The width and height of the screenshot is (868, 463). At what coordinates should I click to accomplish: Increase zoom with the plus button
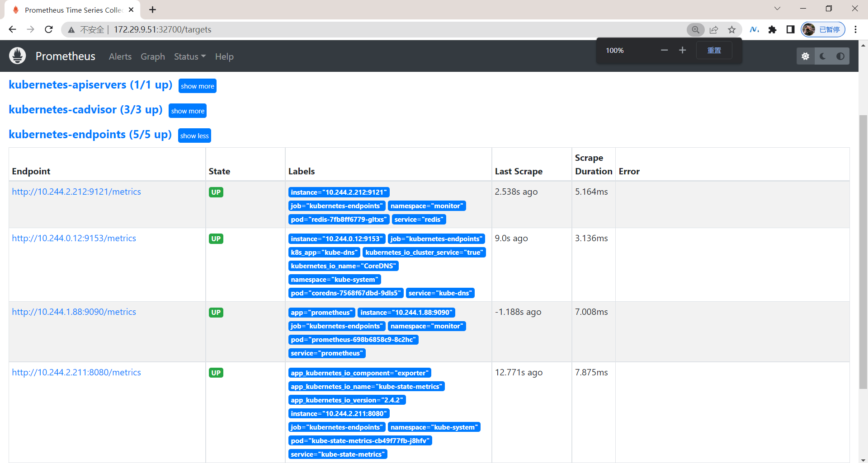683,50
